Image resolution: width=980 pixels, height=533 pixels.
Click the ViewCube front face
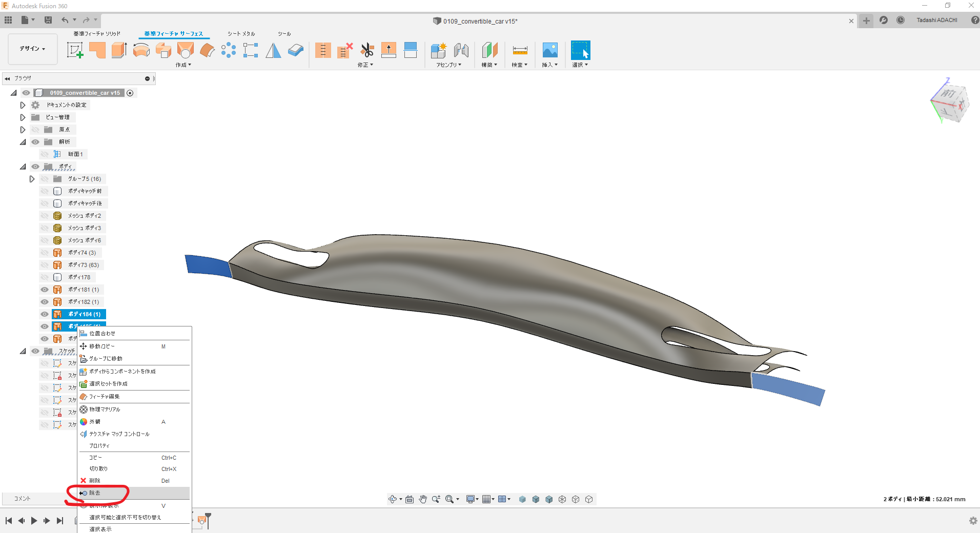point(949,94)
